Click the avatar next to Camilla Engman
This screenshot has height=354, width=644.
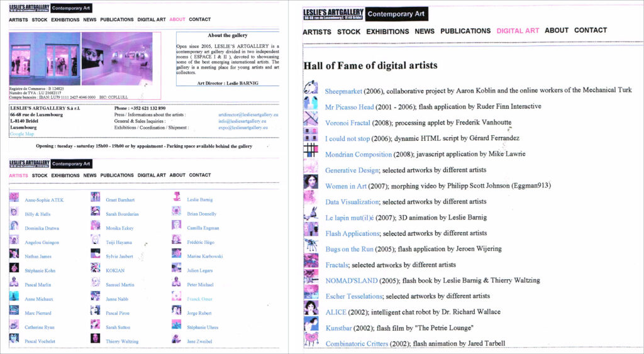[x=177, y=226]
